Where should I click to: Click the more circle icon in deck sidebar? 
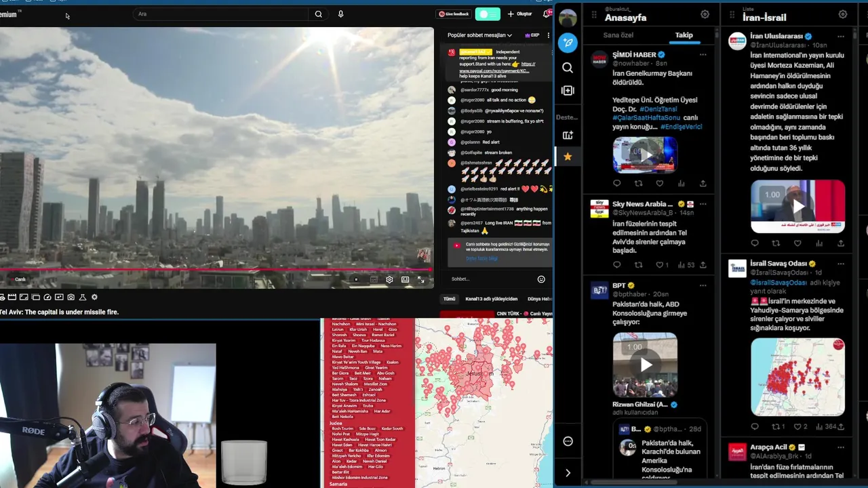click(568, 441)
